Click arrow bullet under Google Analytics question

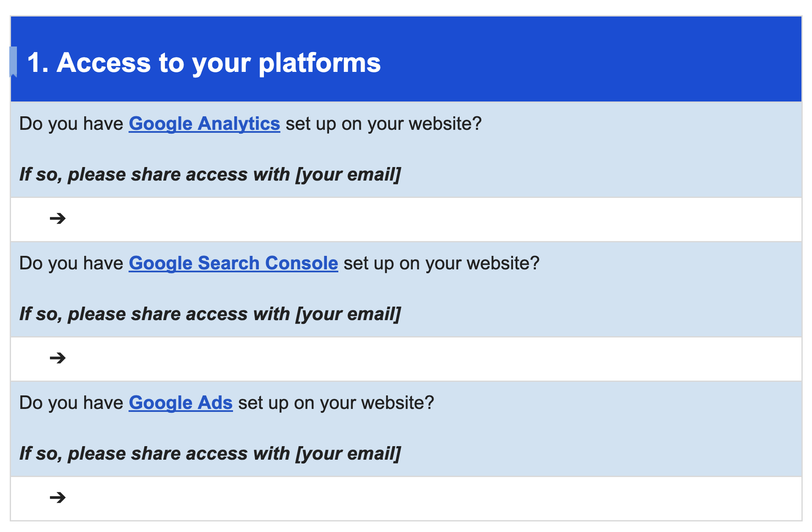(58, 219)
